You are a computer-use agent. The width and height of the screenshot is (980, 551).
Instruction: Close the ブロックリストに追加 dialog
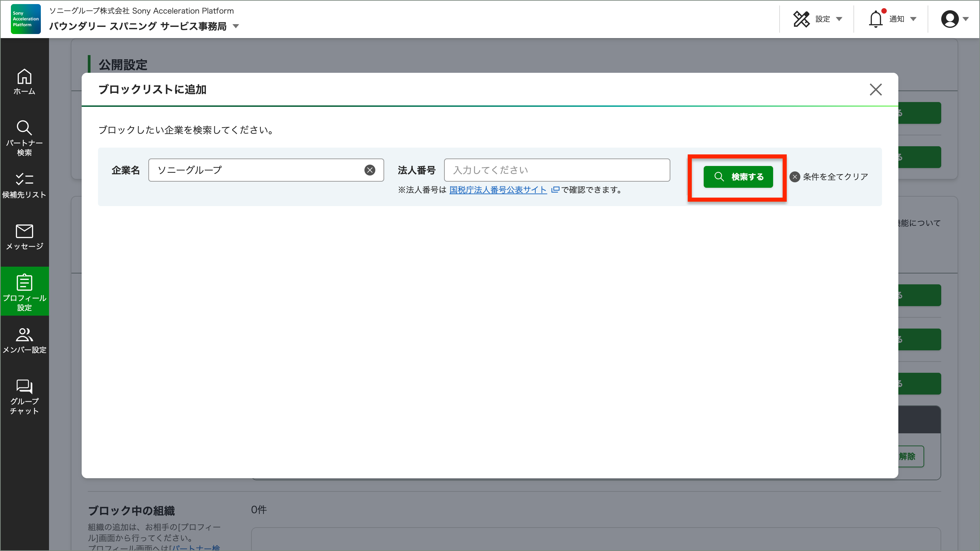pyautogui.click(x=876, y=90)
